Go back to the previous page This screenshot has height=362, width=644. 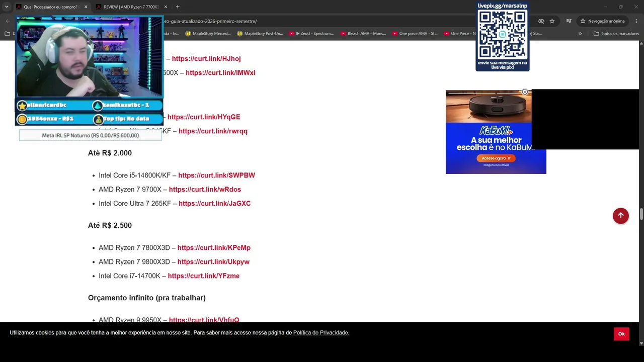point(8,21)
